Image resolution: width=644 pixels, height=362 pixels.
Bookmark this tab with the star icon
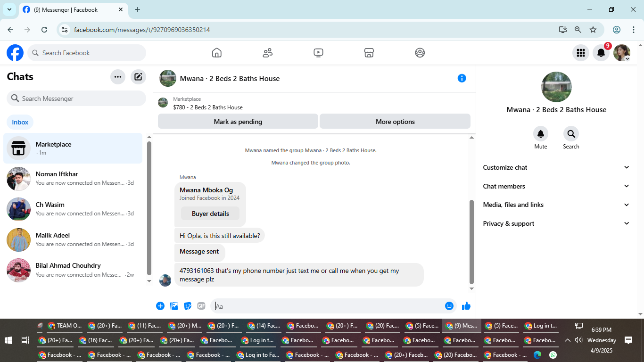click(593, 30)
